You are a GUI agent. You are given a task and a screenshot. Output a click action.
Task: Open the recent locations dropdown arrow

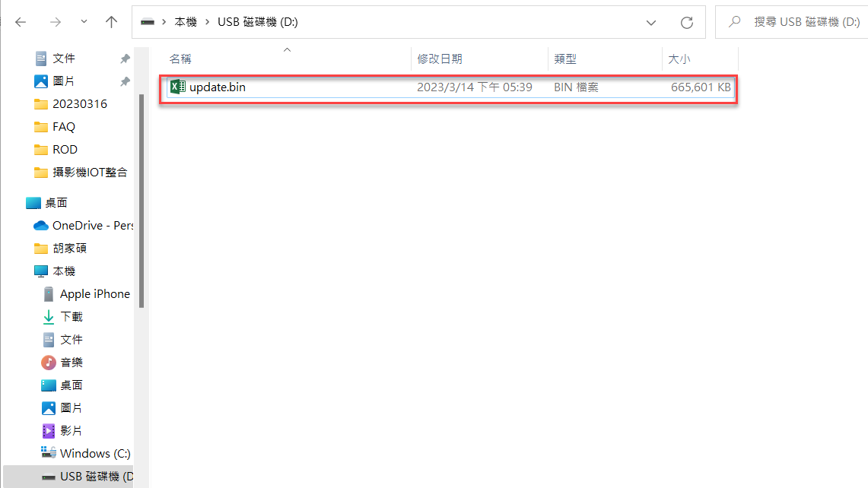[x=83, y=23]
